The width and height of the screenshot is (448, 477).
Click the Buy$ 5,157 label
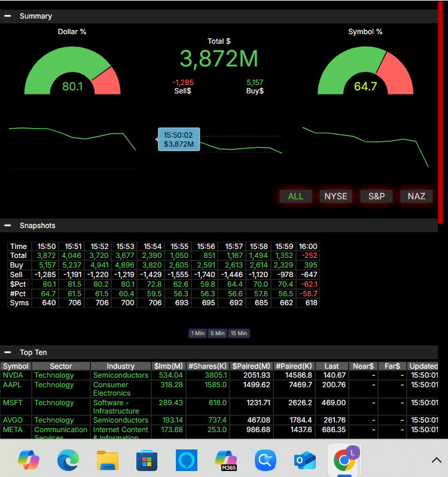[255, 86]
